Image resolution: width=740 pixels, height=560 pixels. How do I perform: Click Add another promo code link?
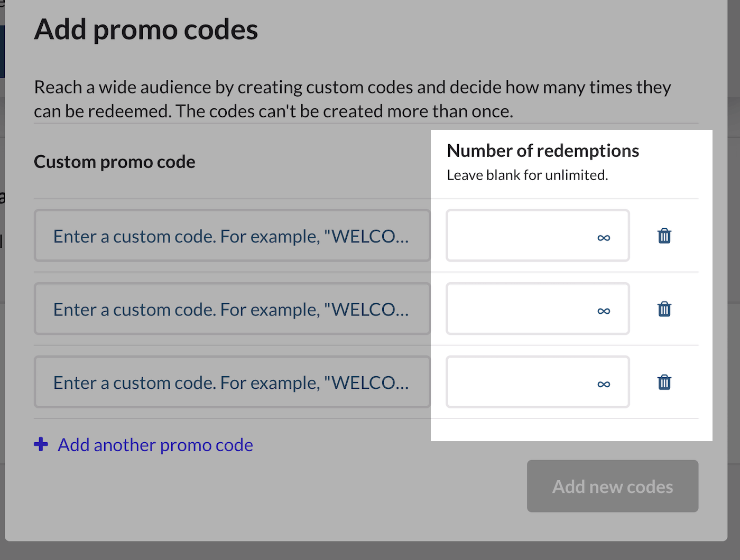[155, 445]
